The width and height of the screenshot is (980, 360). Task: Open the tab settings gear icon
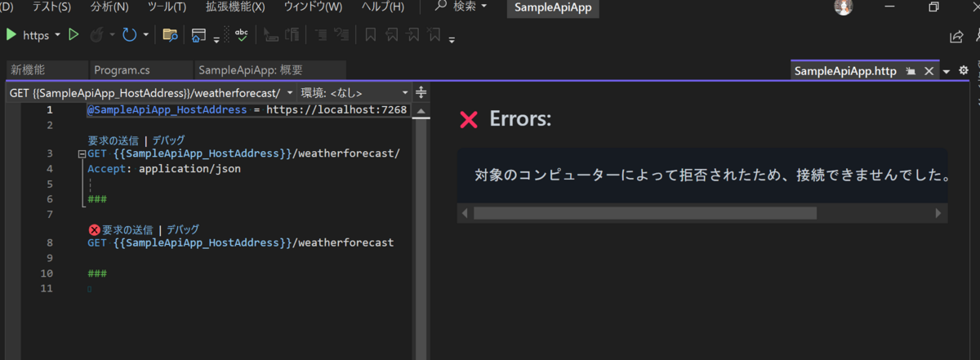pyautogui.click(x=963, y=71)
